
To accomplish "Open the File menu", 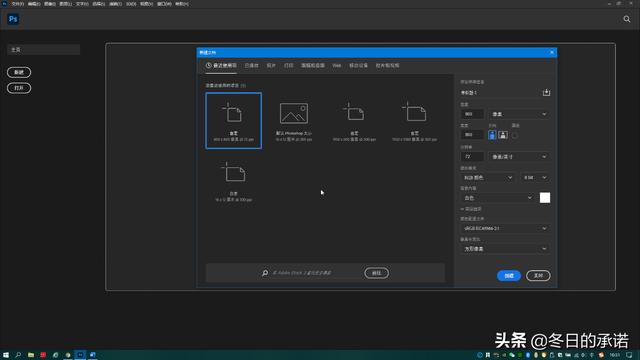I will pyautogui.click(x=18, y=4).
